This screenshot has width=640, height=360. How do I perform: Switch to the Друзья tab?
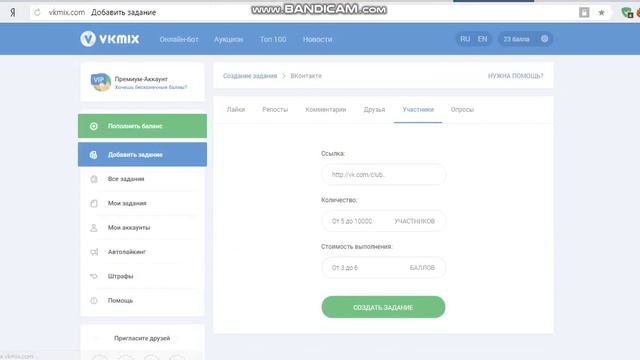[374, 109]
